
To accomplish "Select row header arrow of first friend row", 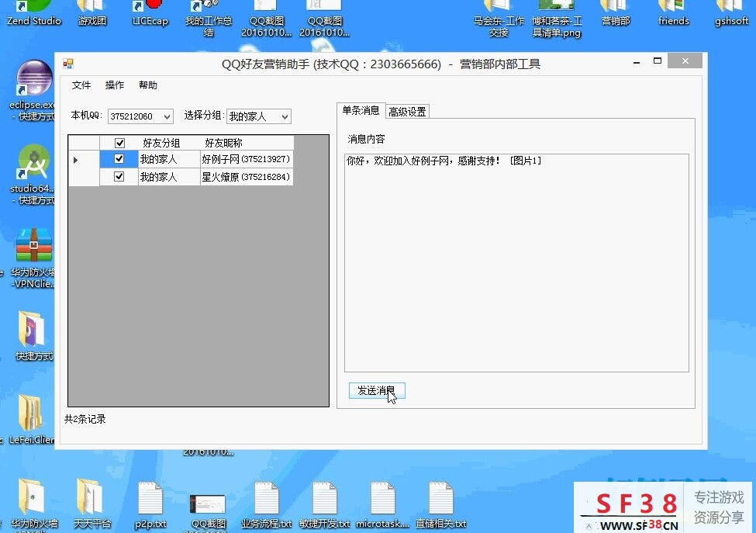I will pos(84,160).
